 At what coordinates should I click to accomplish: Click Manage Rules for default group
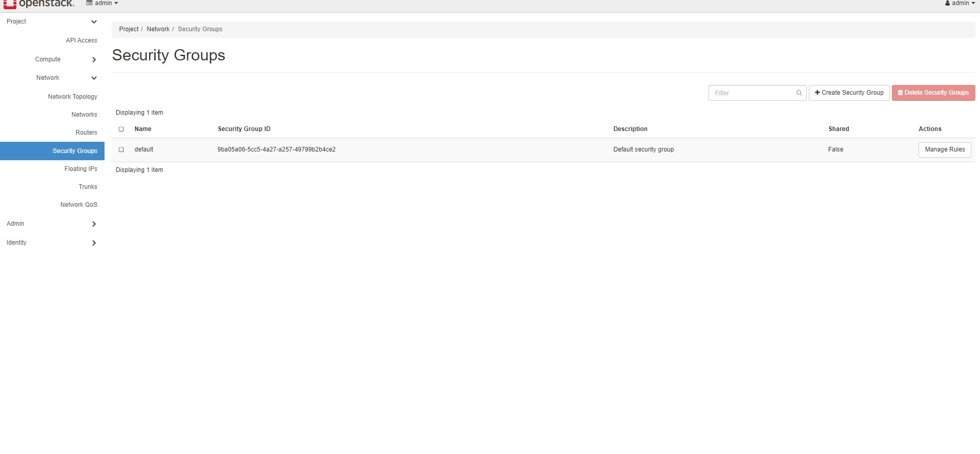944,149
